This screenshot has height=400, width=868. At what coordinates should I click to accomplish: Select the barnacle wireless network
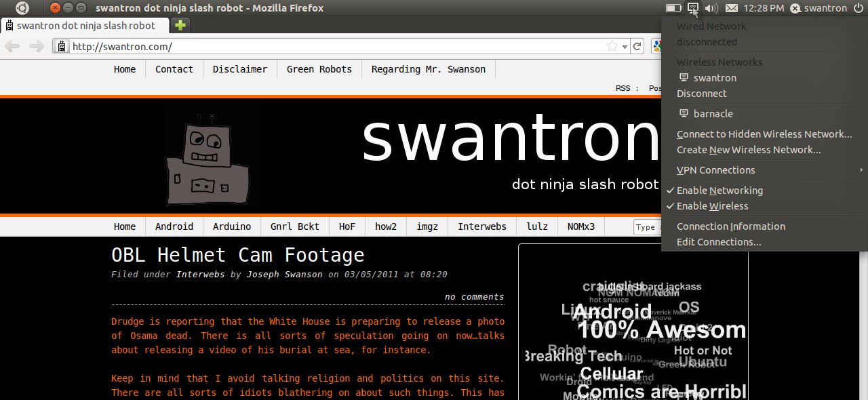pyautogui.click(x=713, y=114)
